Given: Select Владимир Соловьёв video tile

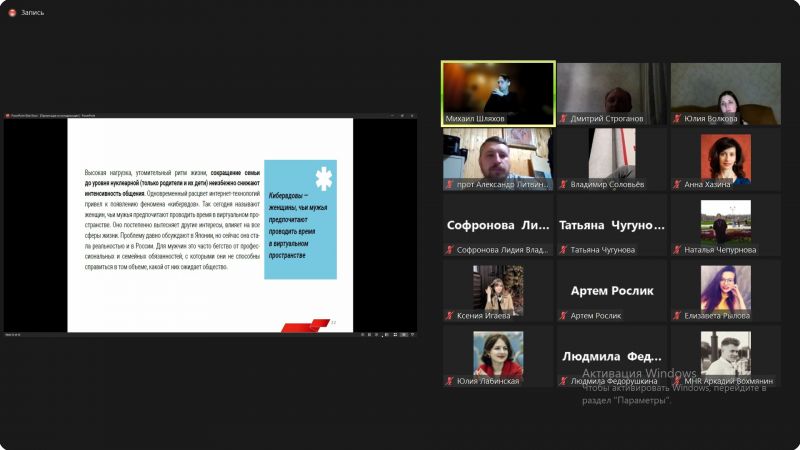Looking at the screenshot, I should pos(612,159).
